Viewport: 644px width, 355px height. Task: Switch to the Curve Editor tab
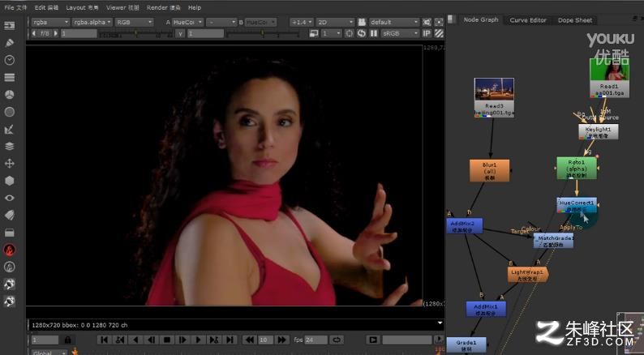coord(528,19)
